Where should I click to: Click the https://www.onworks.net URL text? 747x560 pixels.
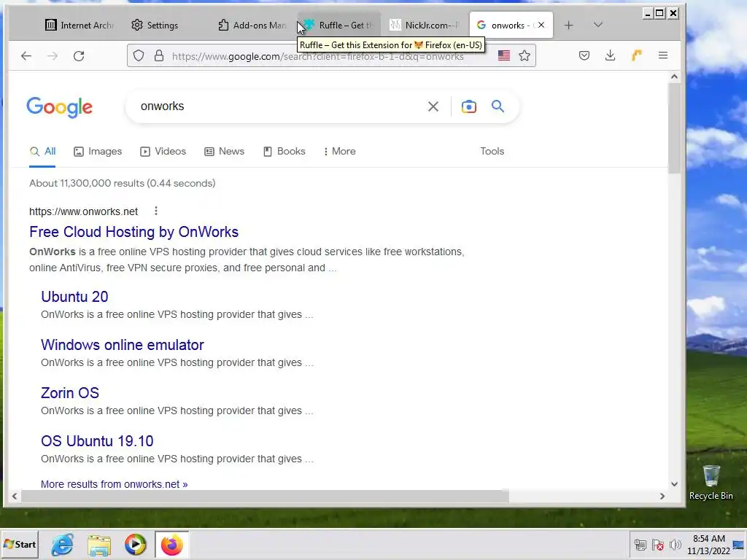(83, 211)
